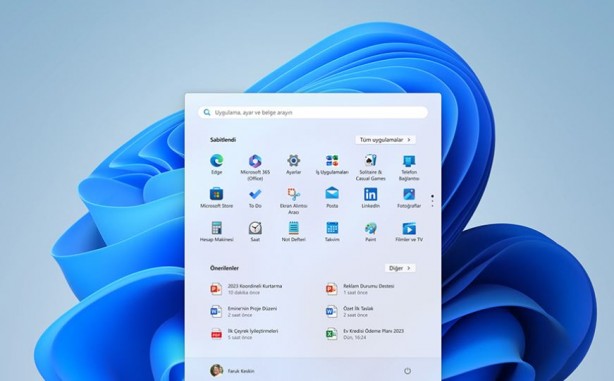Click the Diğer button

click(400, 268)
